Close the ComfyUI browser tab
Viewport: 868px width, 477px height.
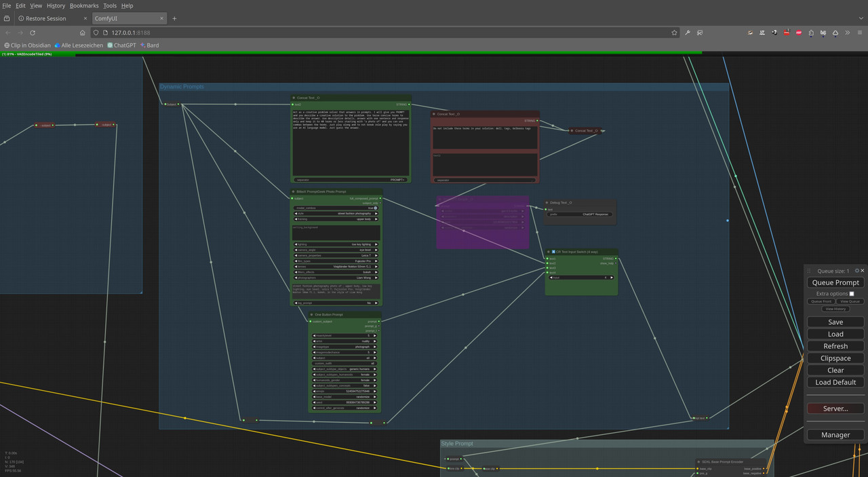[x=161, y=18]
